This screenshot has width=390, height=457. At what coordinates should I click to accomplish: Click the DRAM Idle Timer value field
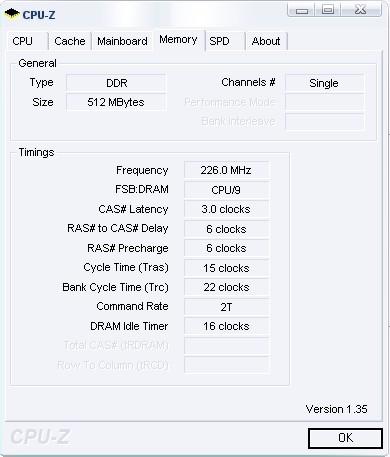[x=226, y=326]
